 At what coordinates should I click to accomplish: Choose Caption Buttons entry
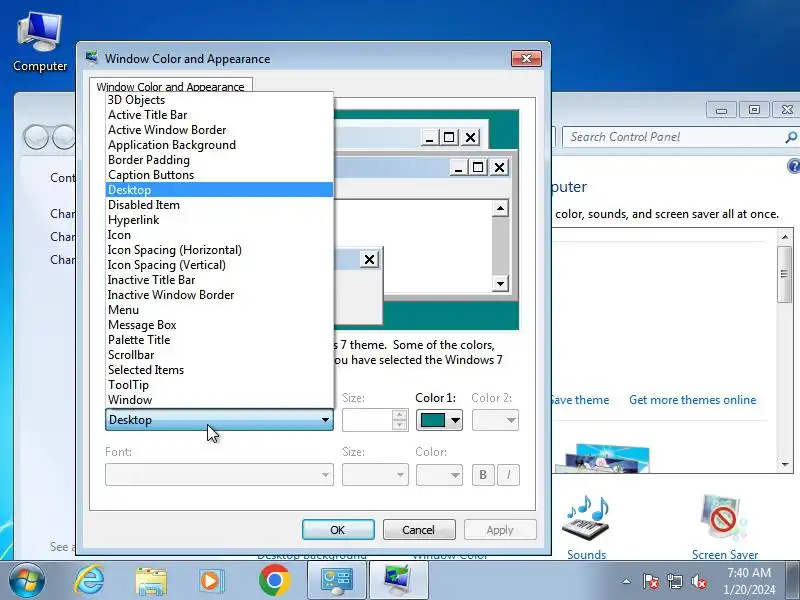219,175
